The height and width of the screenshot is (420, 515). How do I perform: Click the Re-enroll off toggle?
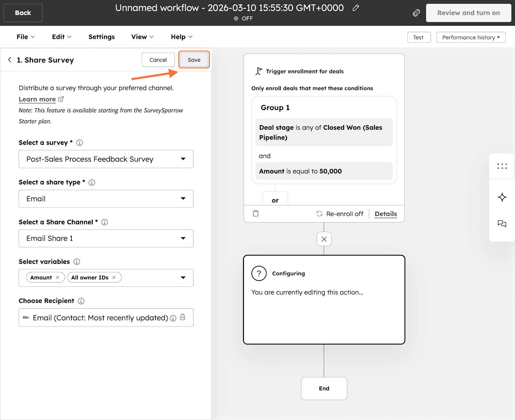pyautogui.click(x=340, y=214)
